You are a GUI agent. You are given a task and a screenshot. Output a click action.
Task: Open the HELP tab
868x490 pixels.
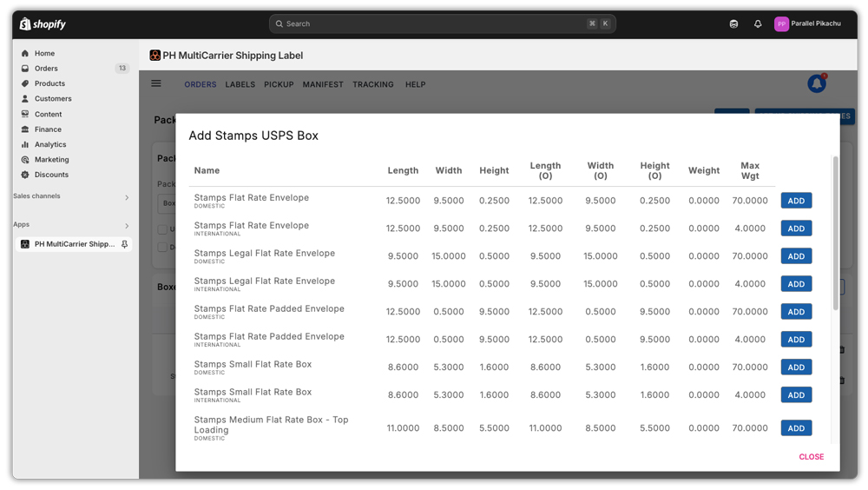tap(415, 84)
